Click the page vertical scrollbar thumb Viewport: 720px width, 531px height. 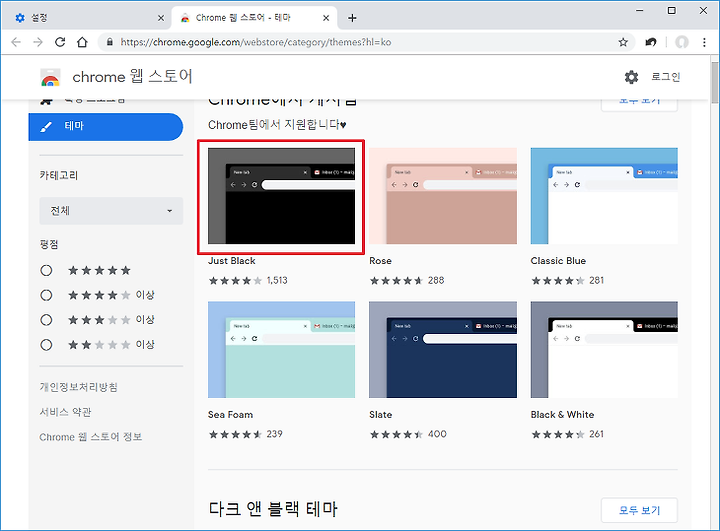714,83
